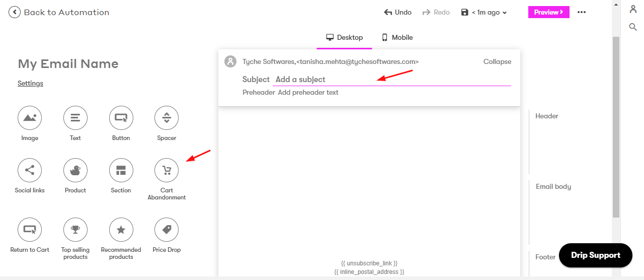
Task: Select the Email body section label
Action: (x=553, y=186)
